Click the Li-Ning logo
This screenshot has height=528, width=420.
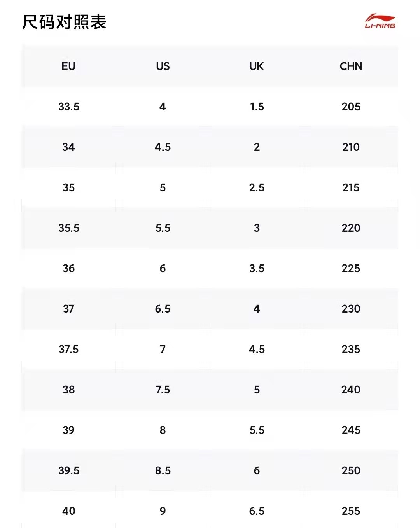[380, 21]
